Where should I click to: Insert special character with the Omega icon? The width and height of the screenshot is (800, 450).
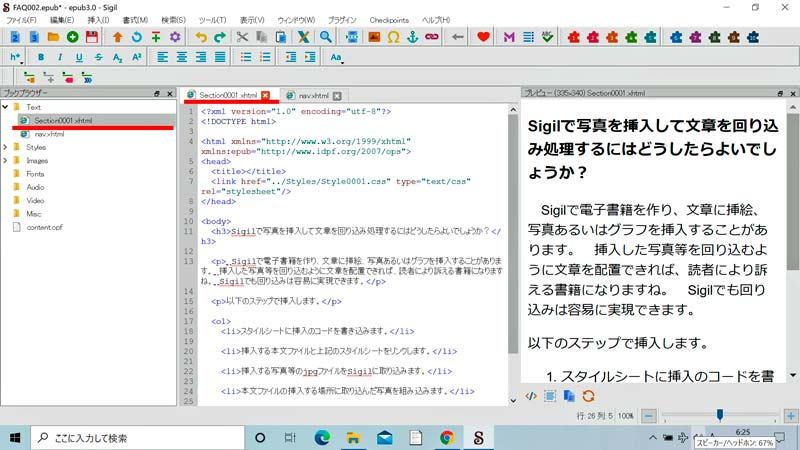tap(394, 37)
